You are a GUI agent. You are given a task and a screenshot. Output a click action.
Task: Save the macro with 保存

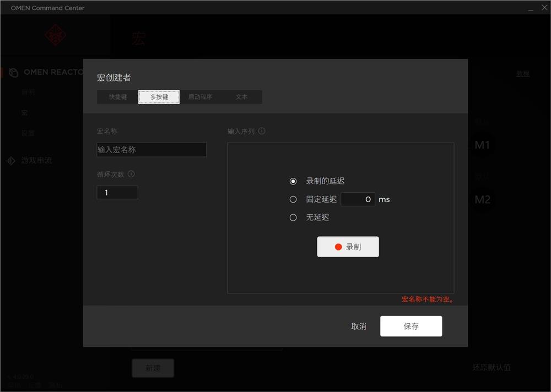(x=411, y=326)
